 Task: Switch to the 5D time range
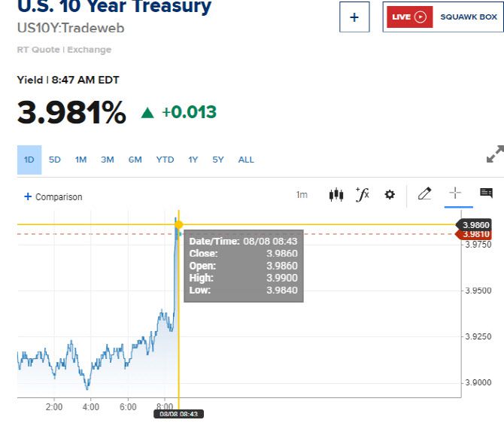tap(55, 160)
